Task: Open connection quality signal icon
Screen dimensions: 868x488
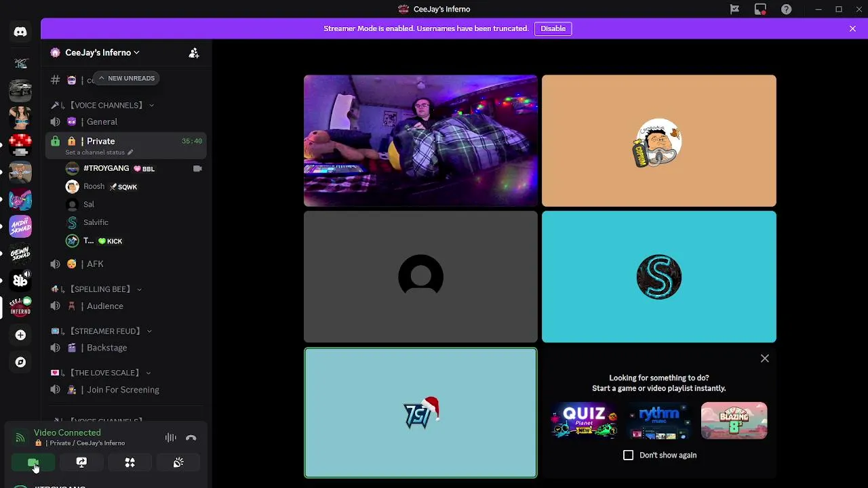Action: [20, 438]
